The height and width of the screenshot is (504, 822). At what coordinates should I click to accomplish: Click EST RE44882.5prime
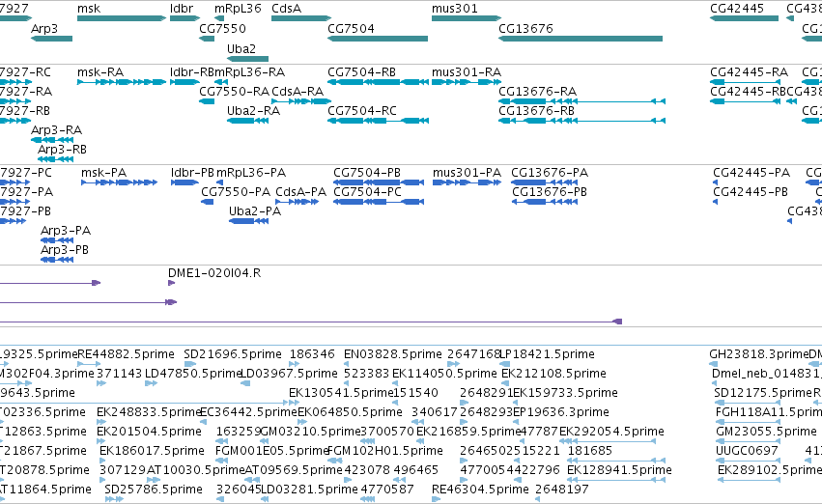(x=126, y=354)
